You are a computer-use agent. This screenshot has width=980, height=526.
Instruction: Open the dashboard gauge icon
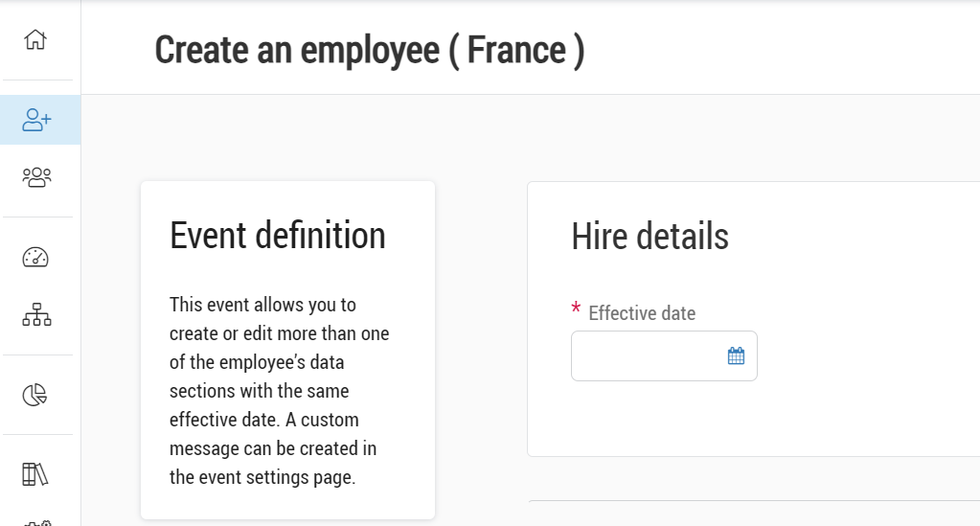(35, 257)
